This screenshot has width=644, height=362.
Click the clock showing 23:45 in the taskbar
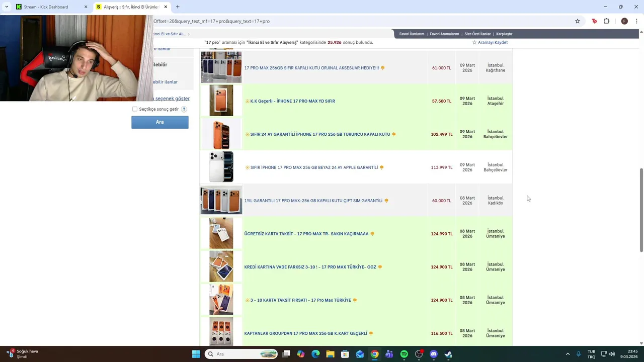pos(629,354)
